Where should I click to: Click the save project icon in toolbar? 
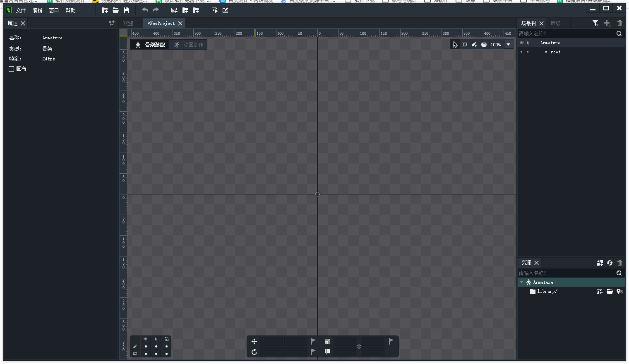[x=127, y=10]
